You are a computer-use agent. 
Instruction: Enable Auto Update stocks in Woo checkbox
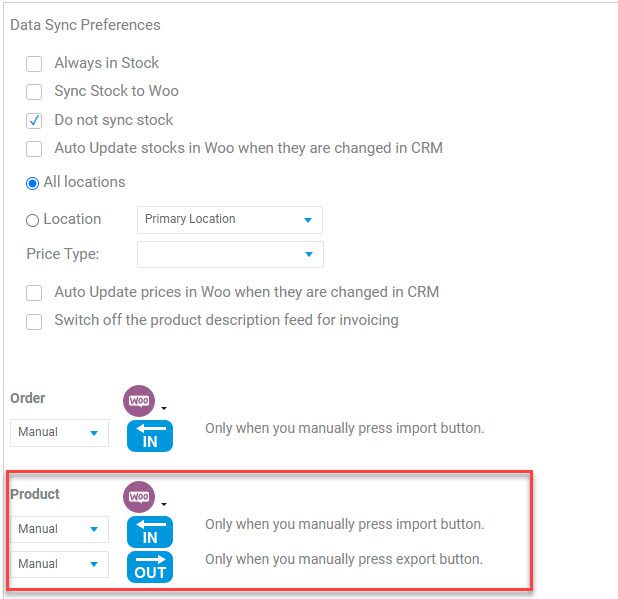(34, 149)
